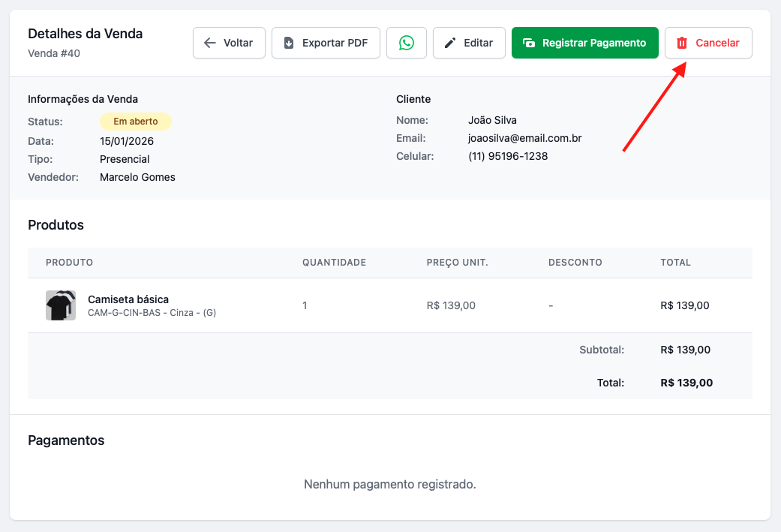Click the customer name João Silva
The height and width of the screenshot is (532, 781).
492,120
